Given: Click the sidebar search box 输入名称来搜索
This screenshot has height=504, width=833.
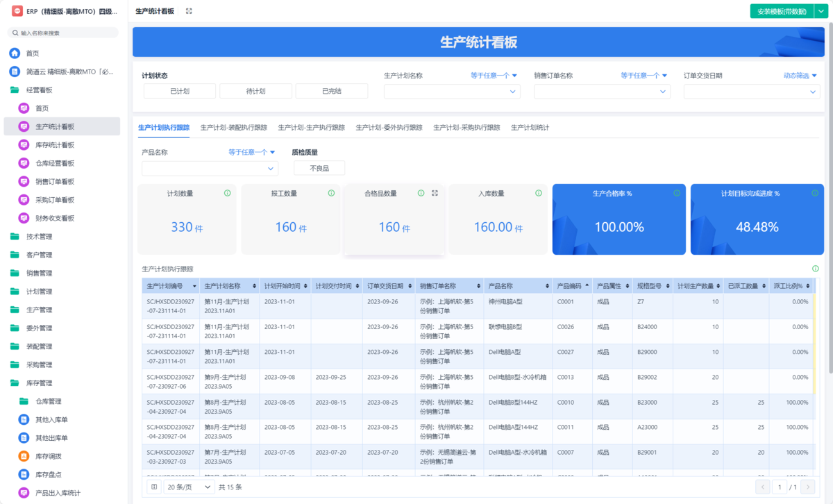Looking at the screenshot, I should [x=62, y=32].
